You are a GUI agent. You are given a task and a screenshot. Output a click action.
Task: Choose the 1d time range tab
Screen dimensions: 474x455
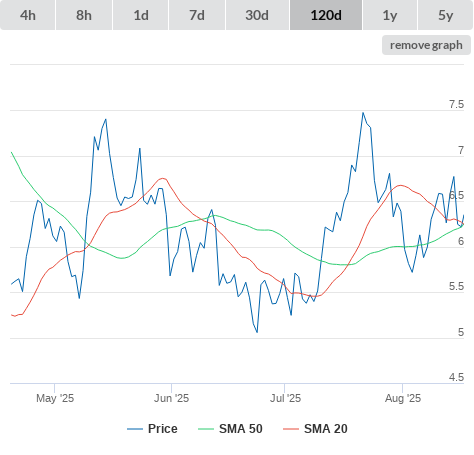pyautogui.click(x=141, y=15)
